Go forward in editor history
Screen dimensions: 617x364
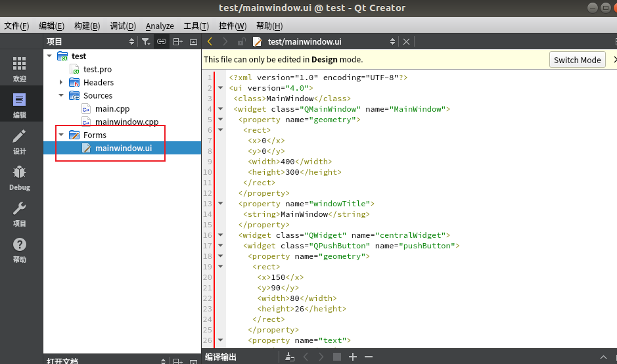(225, 41)
